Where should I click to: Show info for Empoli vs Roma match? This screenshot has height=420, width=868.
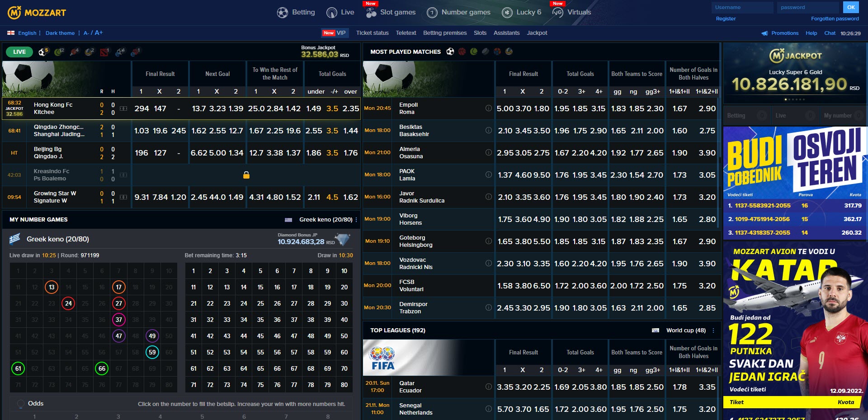pyautogui.click(x=489, y=109)
